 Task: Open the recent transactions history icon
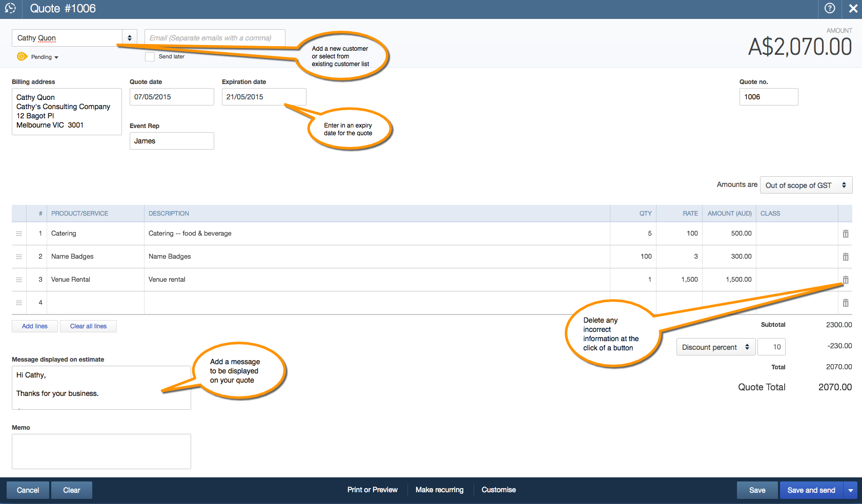[x=10, y=9]
